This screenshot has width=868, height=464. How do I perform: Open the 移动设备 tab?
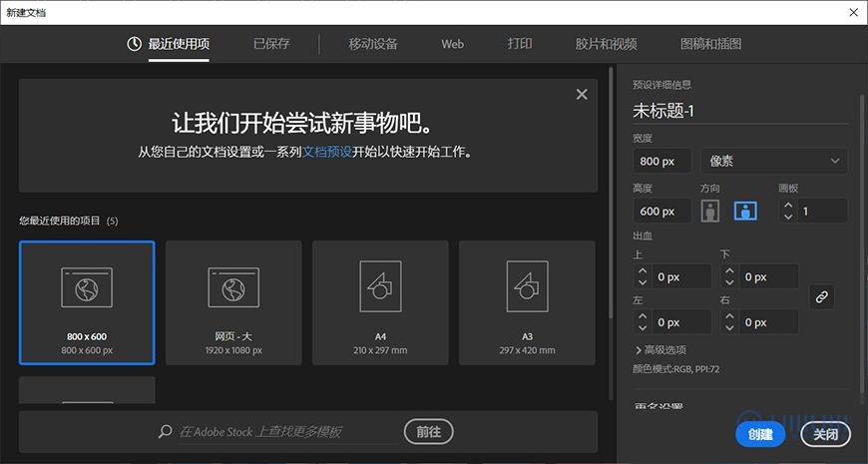click(373, 44)
